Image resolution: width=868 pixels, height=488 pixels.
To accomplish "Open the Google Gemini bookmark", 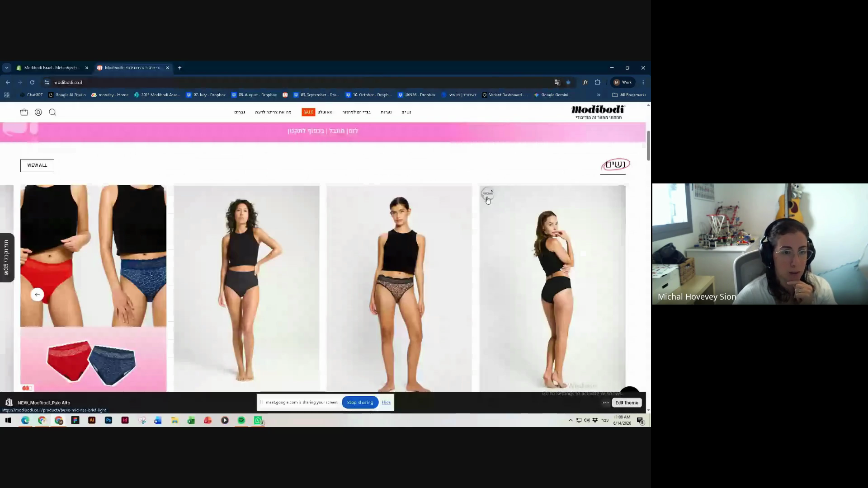I will click(551, 95).
